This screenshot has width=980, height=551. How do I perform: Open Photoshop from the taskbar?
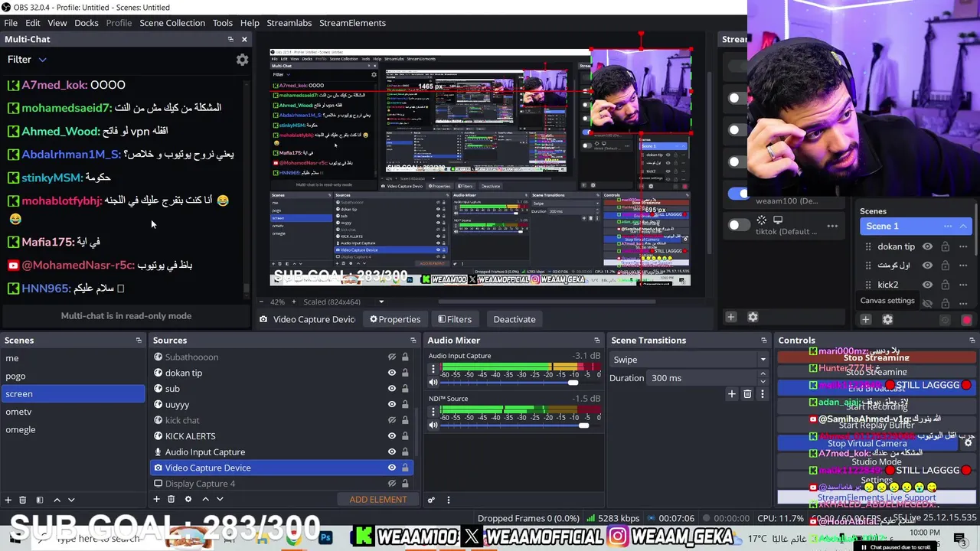tap(325, 538)
